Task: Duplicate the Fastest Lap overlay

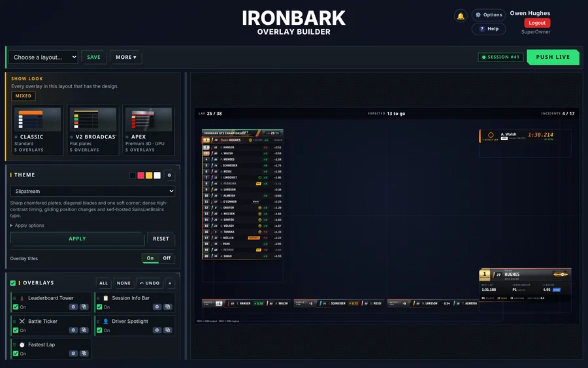Action: 84,354
